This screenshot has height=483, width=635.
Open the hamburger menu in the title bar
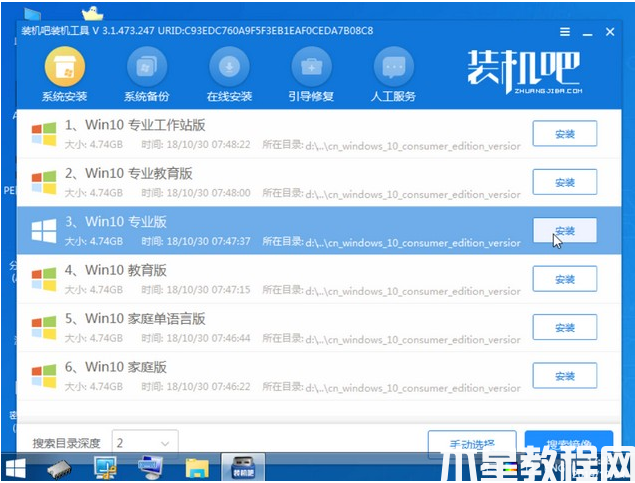pos(565,32)
